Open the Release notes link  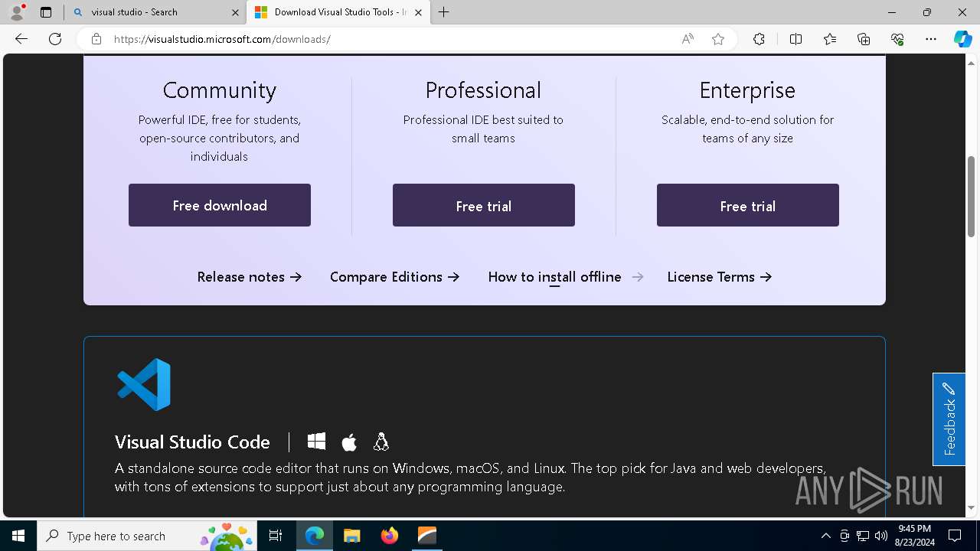[x=250, y=277]
